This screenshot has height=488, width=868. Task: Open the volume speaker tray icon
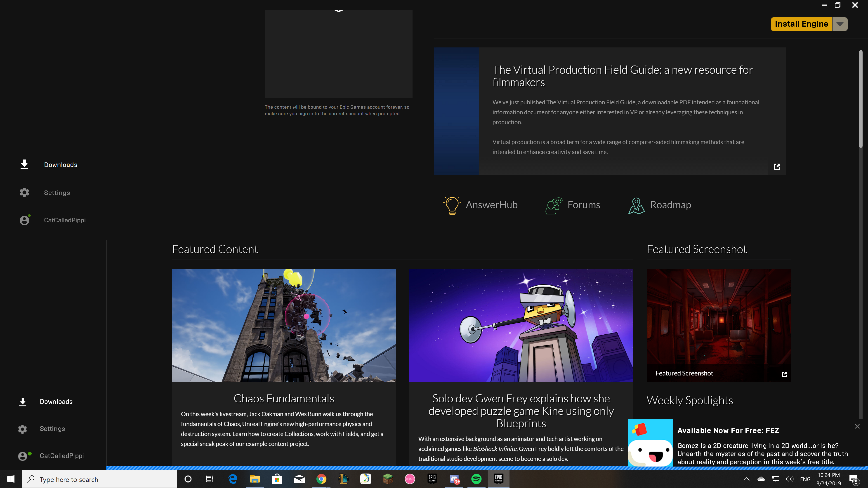click(x=790, y=479)
